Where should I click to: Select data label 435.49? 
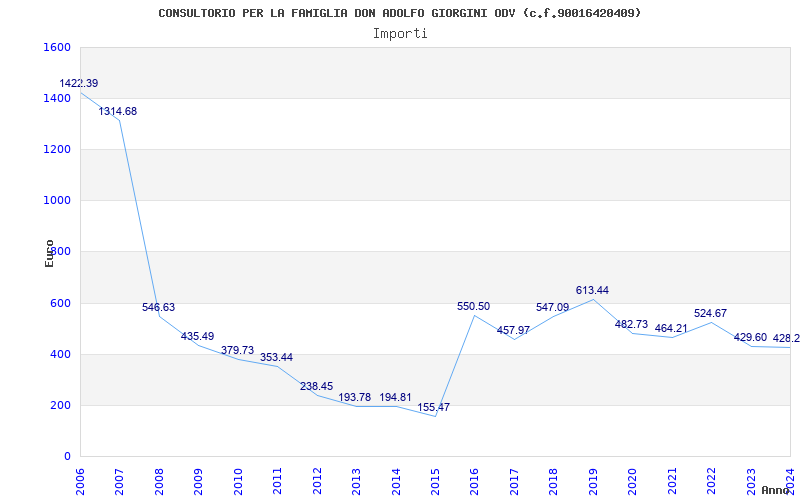click(197, 336)
